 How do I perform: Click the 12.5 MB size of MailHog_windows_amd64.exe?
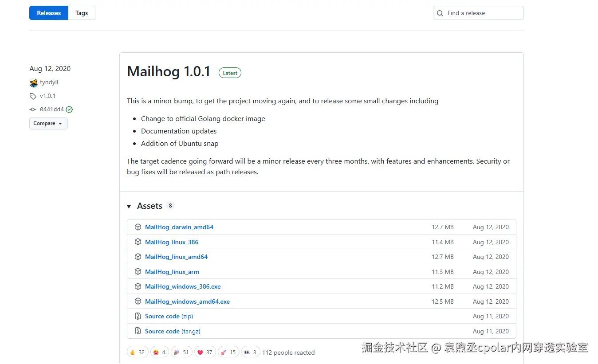click(443, 301)
